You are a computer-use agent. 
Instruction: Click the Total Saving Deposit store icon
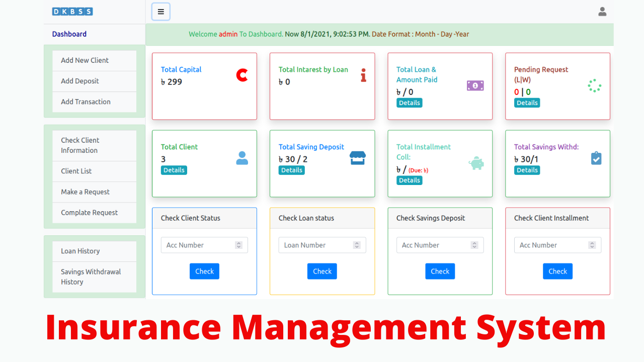pos(357,158)
